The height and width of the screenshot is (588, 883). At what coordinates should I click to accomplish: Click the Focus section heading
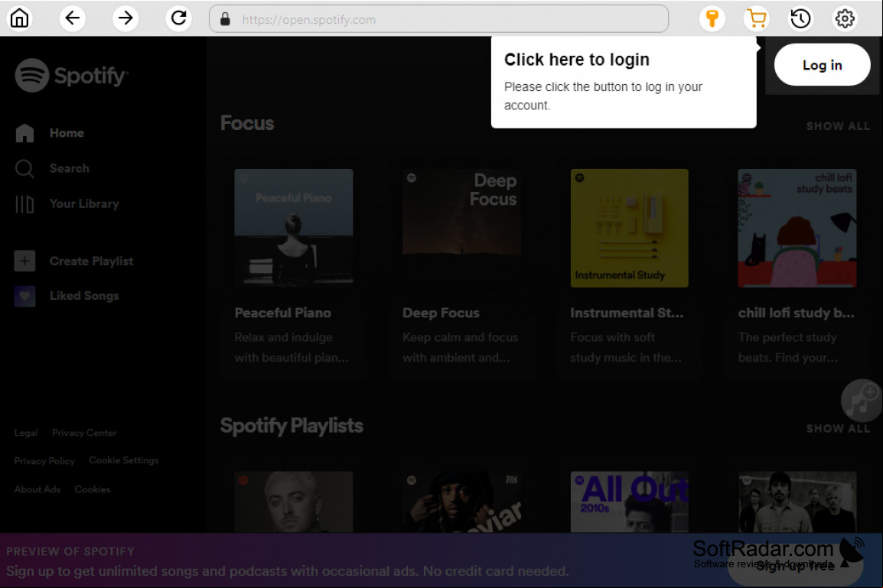point(247,123)
